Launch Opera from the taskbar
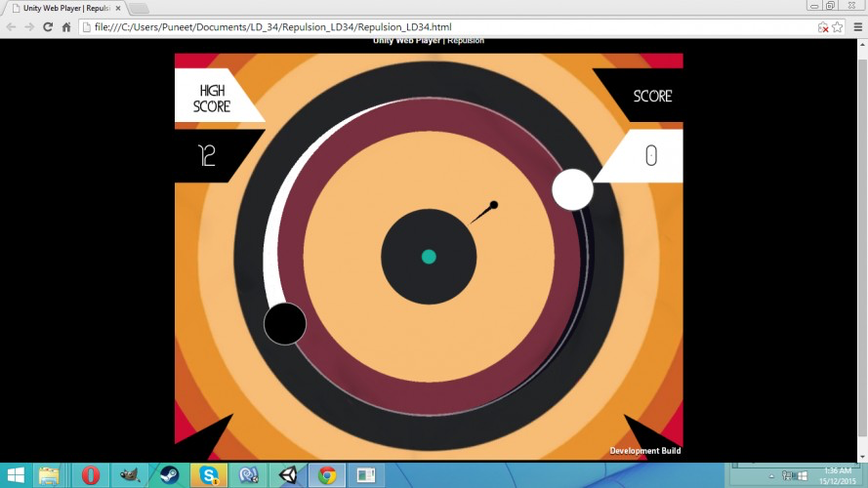Viewport: 868px width, 488px height. click(x=90, y=475)
